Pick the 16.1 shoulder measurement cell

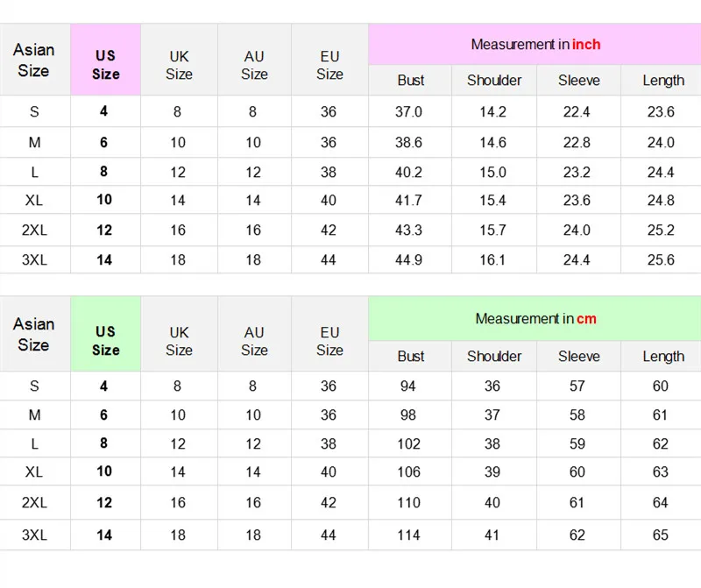click(493, 259)
